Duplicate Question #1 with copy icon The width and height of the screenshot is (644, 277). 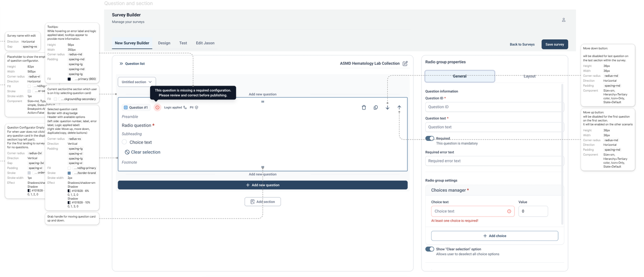[376, 107]
